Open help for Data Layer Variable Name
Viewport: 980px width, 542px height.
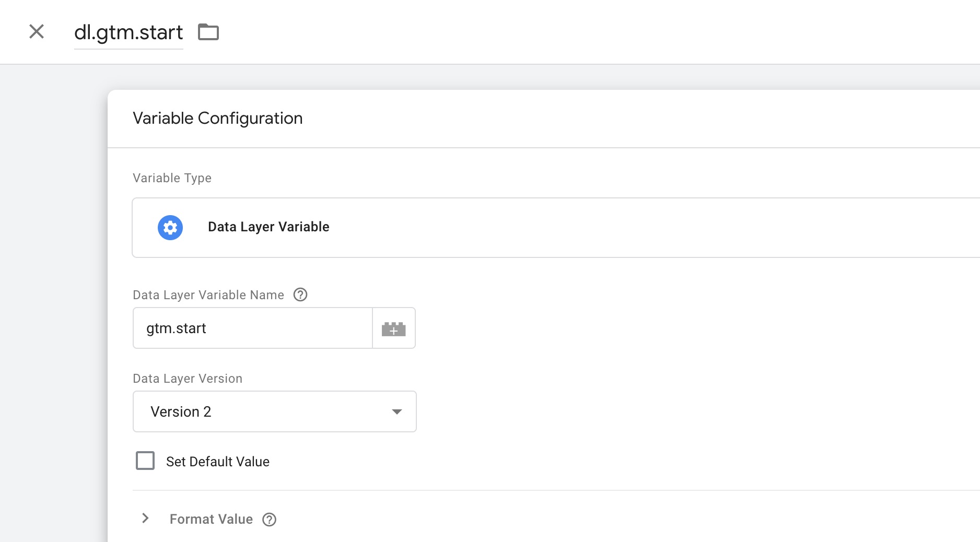pos(300,295)
